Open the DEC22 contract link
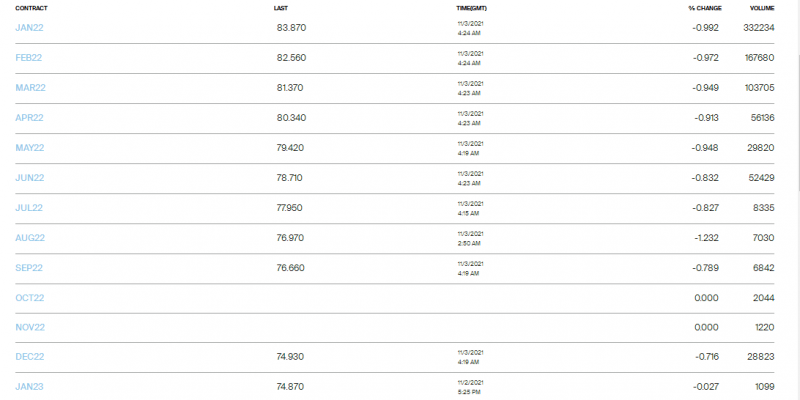 coord(30,357)
